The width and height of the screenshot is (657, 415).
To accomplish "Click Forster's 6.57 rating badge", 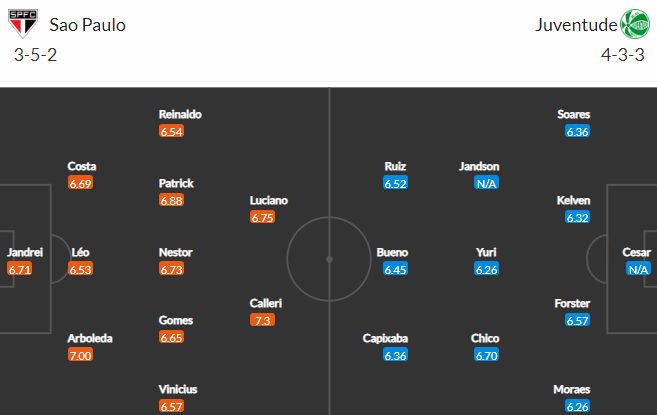I will (577, 320).
